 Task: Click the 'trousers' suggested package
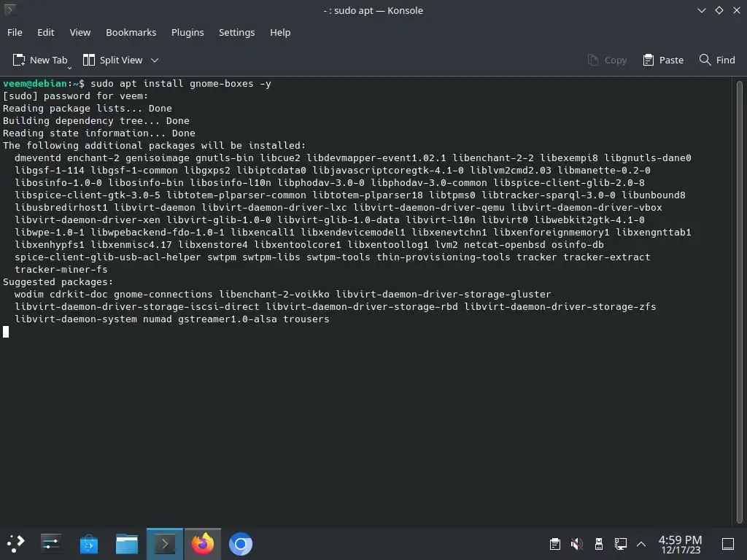[306, 319]
